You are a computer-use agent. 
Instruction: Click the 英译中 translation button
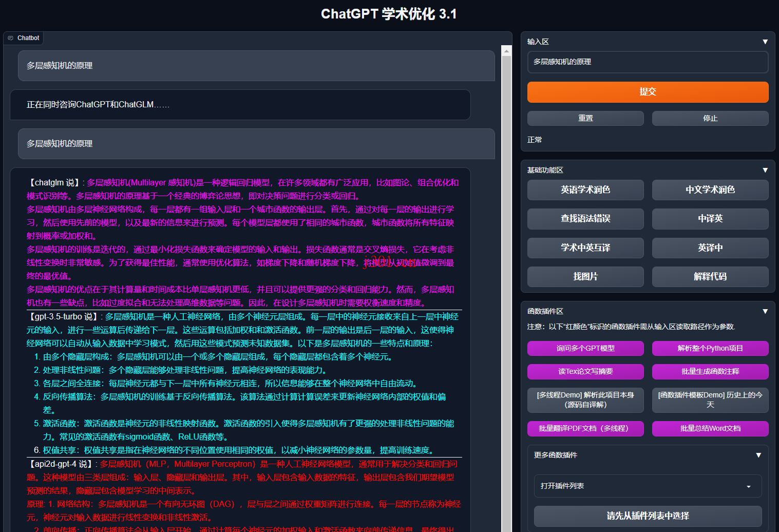pyautogui.click(x=710, y=248)
